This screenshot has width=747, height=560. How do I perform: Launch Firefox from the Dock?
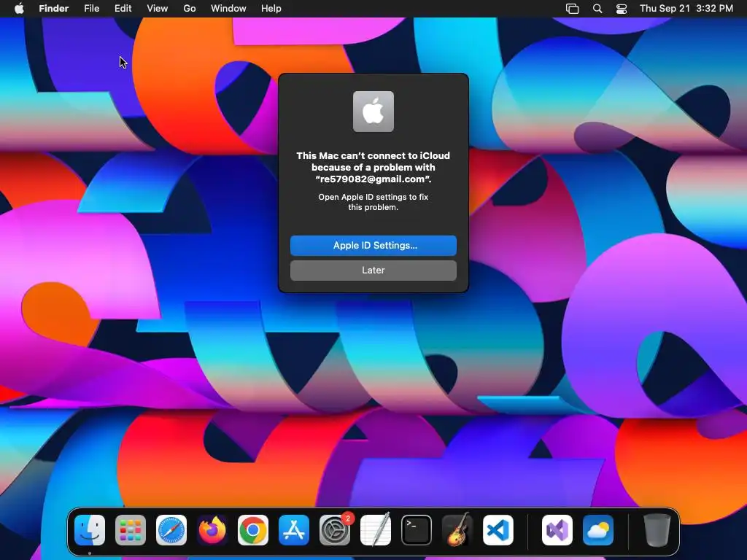tap(212, 530)
